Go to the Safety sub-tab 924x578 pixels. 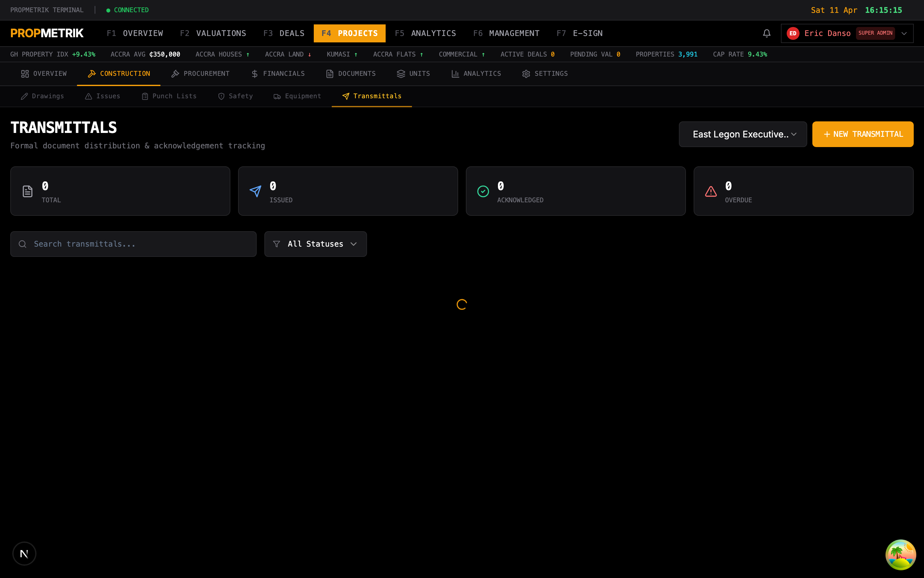point(235,96)
